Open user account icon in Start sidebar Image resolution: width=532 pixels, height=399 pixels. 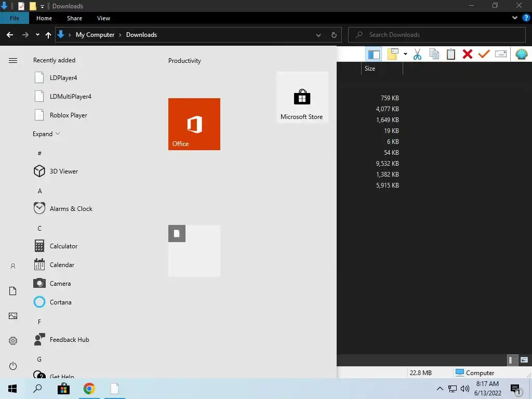tap(13, 266)
